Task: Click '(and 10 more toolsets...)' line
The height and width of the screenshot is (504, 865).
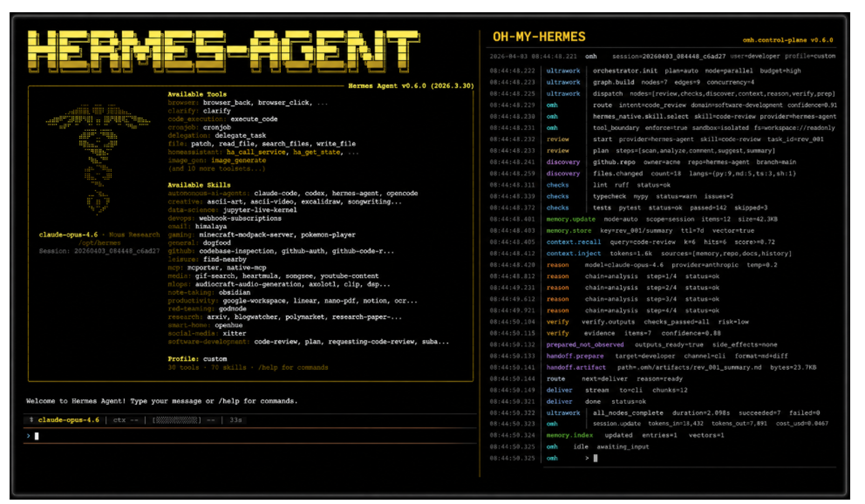Action: (216, 169)
